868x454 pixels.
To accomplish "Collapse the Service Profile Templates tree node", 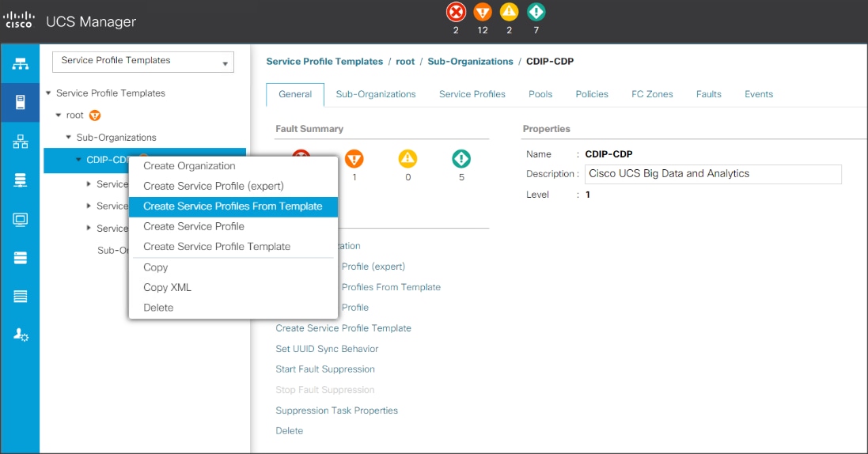I will point(48,93).
